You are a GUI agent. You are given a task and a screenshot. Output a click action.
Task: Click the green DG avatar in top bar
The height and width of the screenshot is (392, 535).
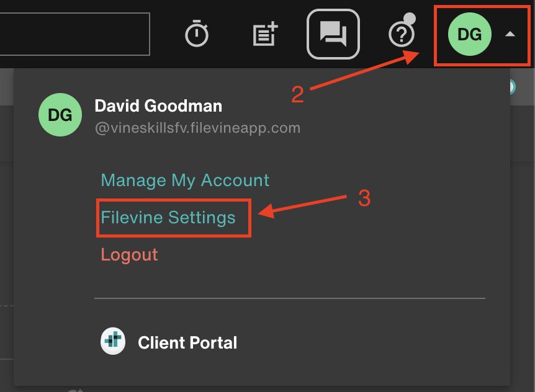(x=469, y=34)
